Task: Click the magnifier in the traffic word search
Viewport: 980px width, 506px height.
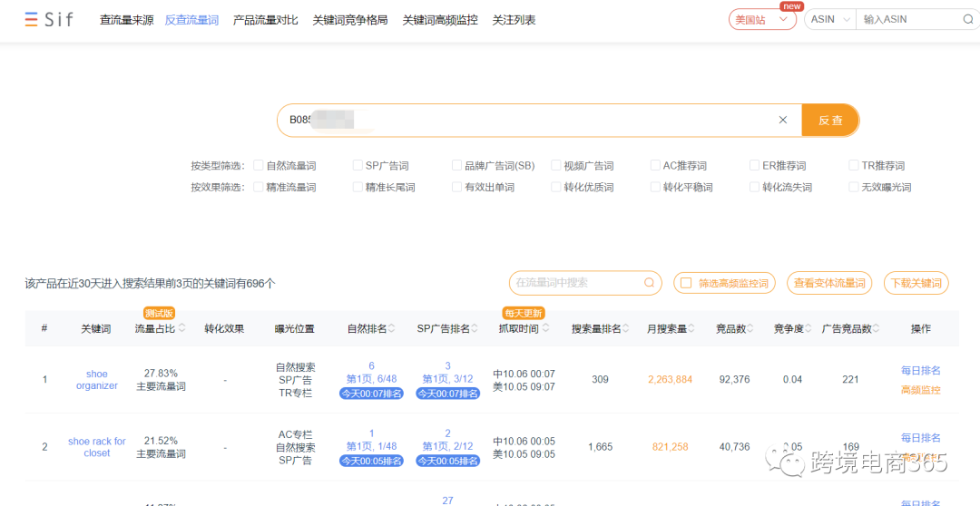Action: [x=650, y=283]
